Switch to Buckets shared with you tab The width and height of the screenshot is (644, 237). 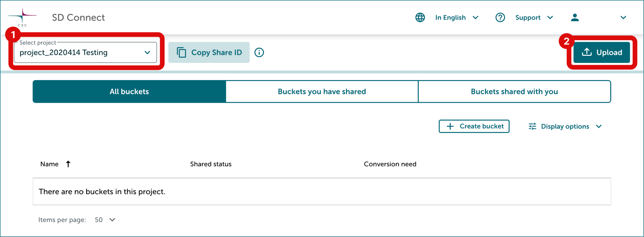[x=514, y=92]
